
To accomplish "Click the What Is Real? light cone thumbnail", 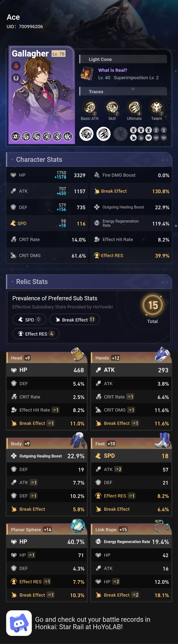I will click(x=87, y=74).
